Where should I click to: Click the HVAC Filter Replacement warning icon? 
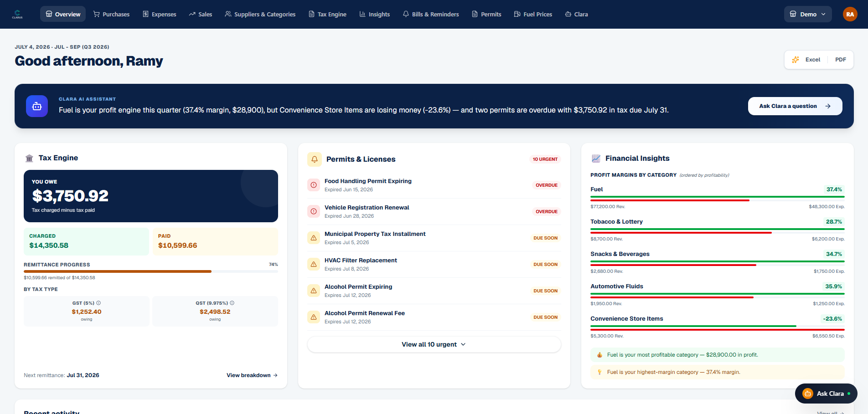point(314,264)
